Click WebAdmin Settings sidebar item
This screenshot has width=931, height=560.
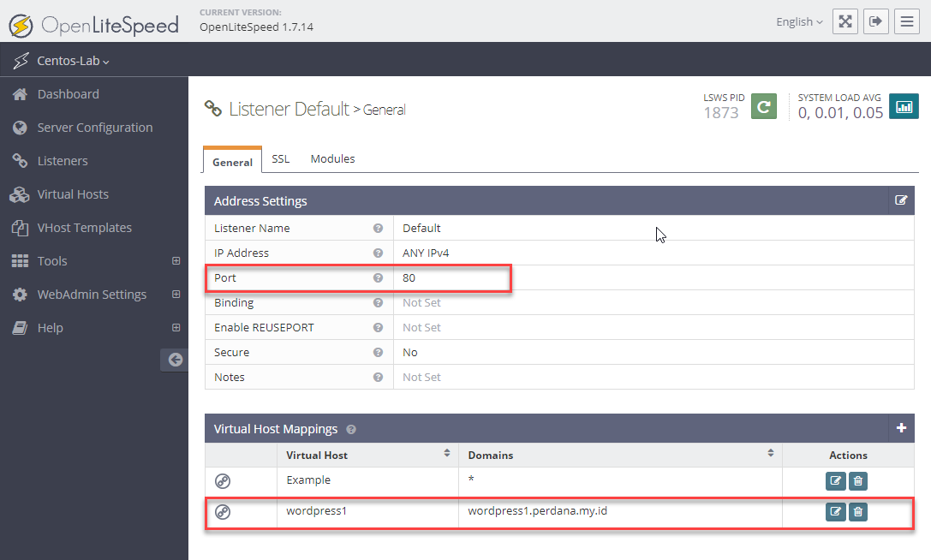tap(92, 295)
